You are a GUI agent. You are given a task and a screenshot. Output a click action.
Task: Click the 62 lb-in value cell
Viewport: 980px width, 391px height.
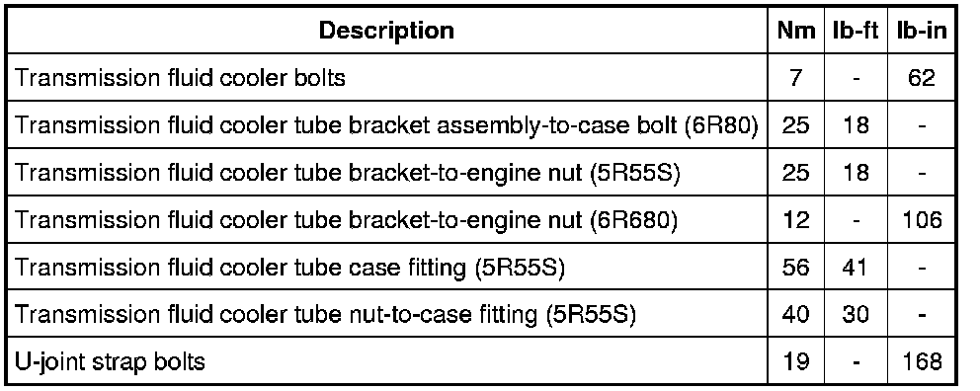coord(920,77)
